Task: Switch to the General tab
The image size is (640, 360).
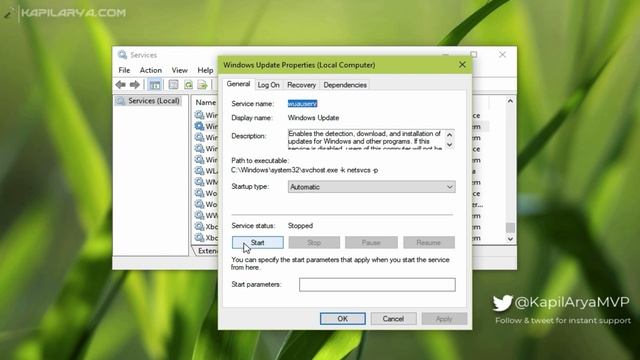Action: 238,84
